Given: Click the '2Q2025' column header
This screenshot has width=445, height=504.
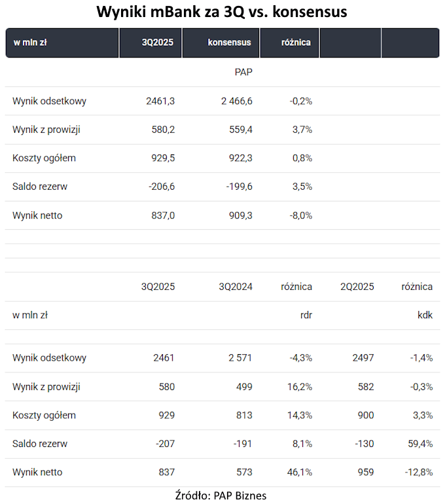Looking at the screenshot, I should [357, 287].
